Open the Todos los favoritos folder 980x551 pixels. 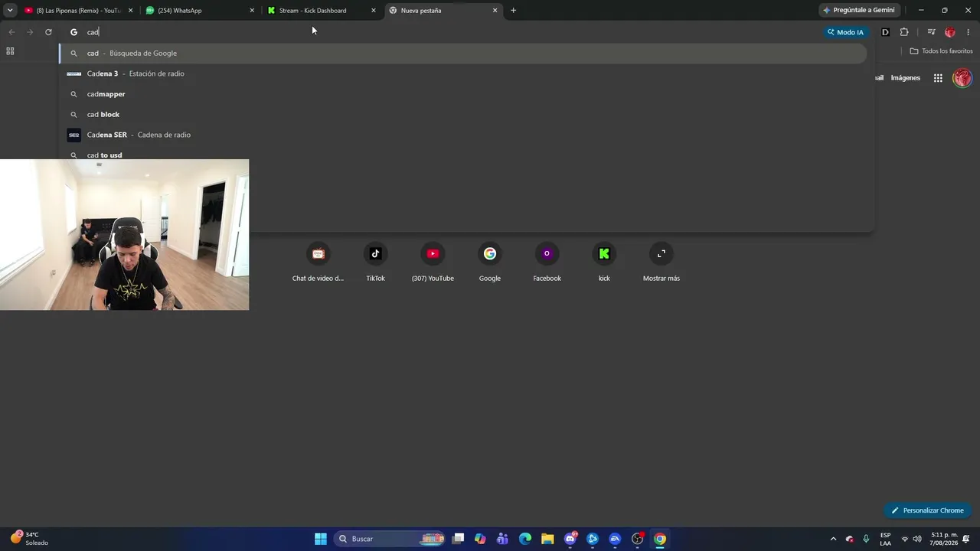[x=941, y=51]
